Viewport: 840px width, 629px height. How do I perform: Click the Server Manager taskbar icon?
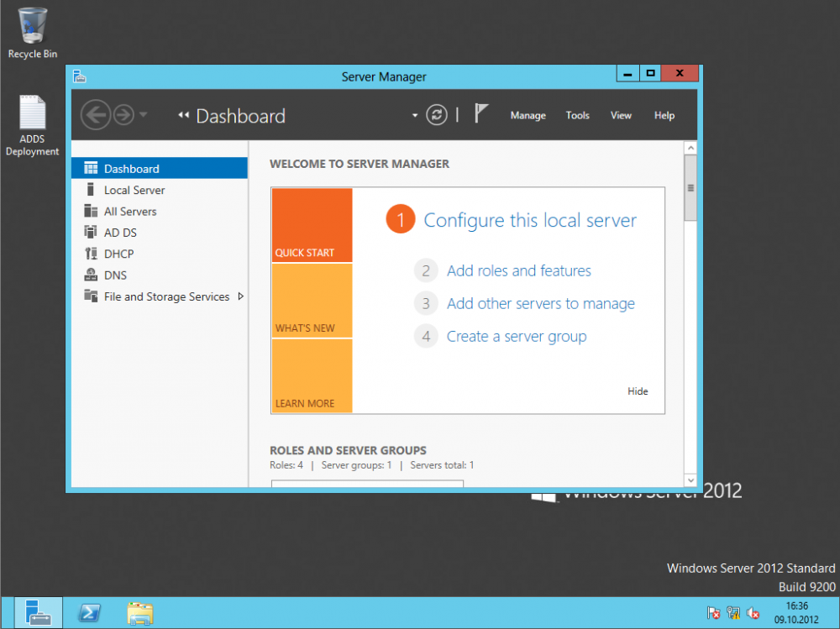38,612
